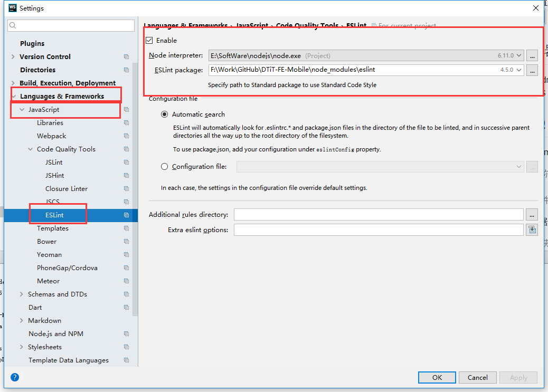Collapse the Code Quality Tools tree node
The height and width of the screenshot is (392, 548).
(x=31, y=149)
